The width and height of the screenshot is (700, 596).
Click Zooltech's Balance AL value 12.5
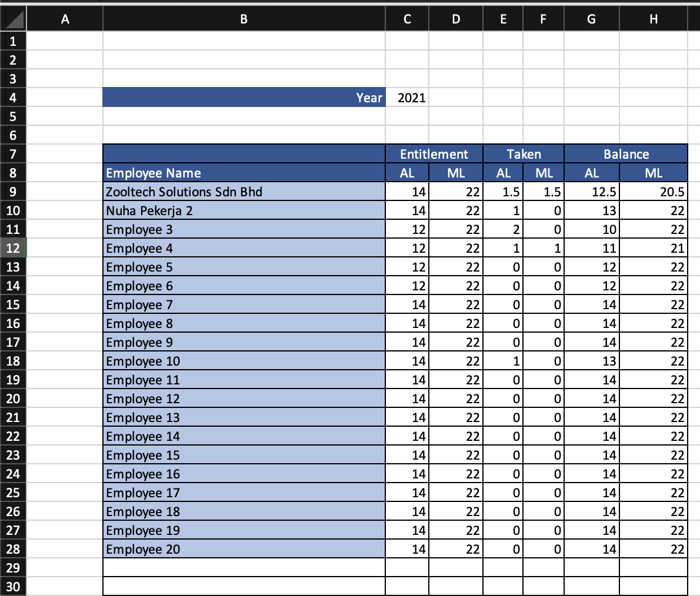592,192
